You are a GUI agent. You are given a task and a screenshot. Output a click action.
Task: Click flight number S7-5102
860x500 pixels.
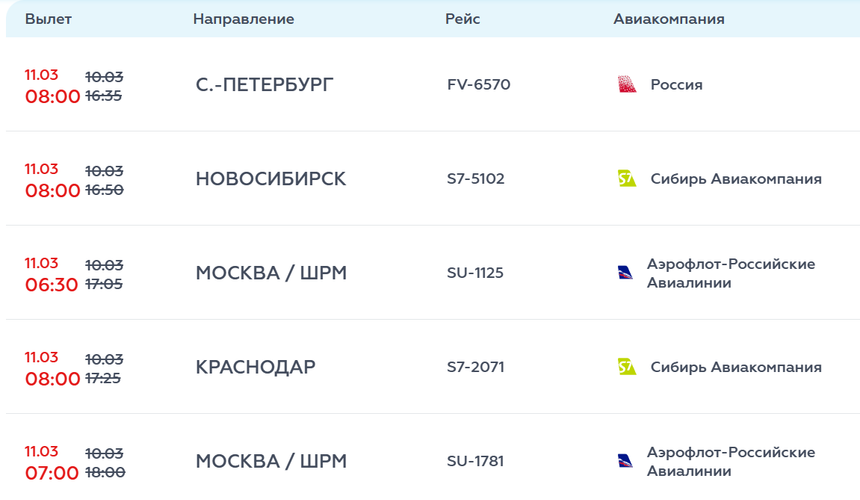[475, 179]
